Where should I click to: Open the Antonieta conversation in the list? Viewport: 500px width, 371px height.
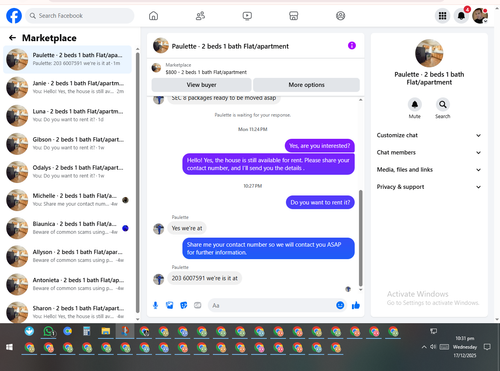click(x=67, y=284)
